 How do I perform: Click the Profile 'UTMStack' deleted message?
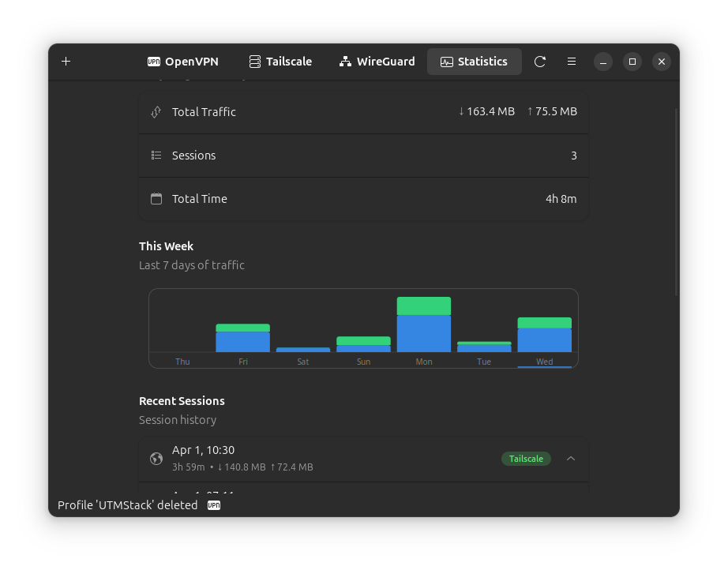[128, 505]
